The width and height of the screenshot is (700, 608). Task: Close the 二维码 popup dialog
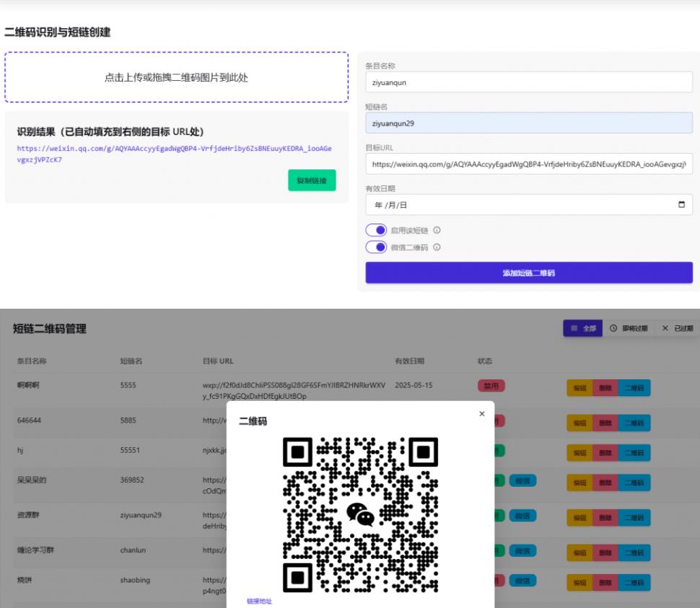481,414
